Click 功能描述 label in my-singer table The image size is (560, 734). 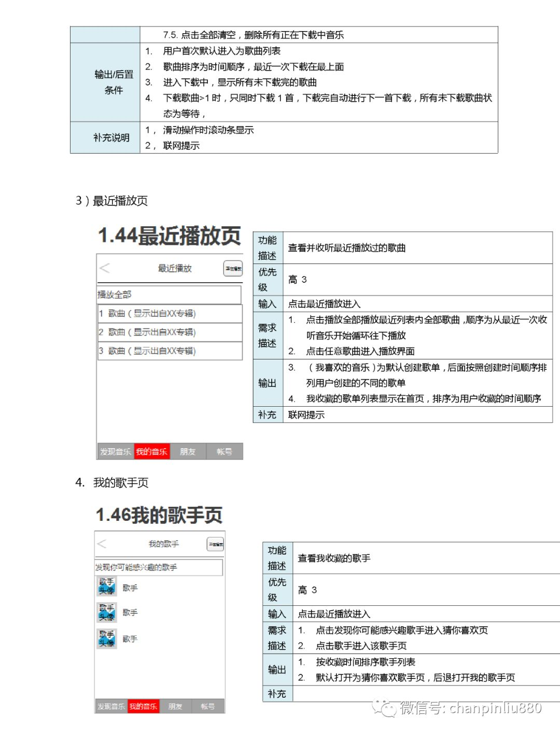277,558
